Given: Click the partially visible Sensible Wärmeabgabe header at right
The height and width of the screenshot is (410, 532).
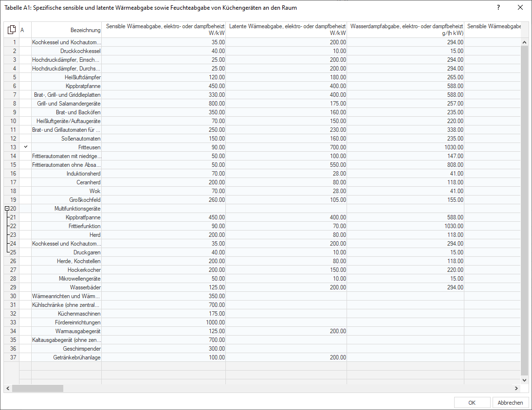Looking at the screenshot, I should tap(492, 30).
